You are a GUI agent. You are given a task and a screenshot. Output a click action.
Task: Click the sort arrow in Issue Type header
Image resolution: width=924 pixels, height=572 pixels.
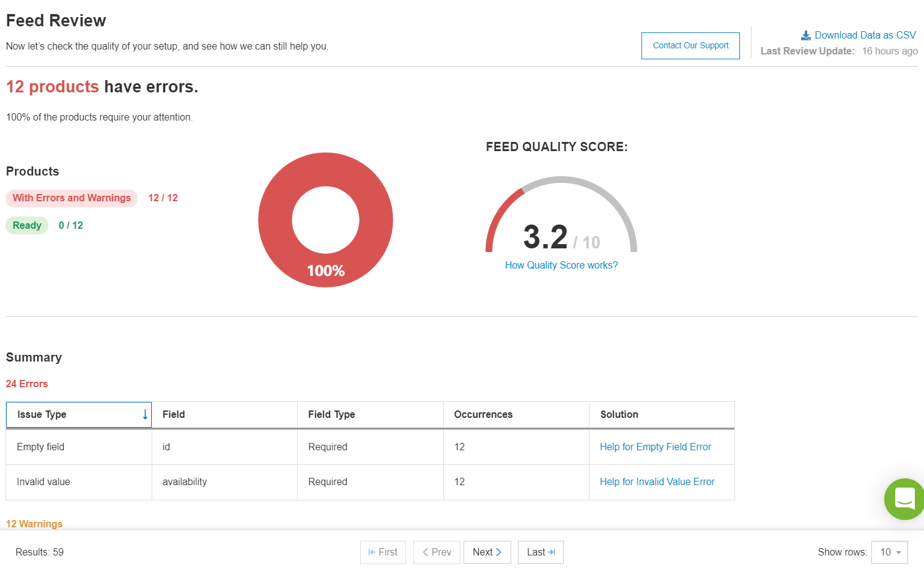coord(145,415)
